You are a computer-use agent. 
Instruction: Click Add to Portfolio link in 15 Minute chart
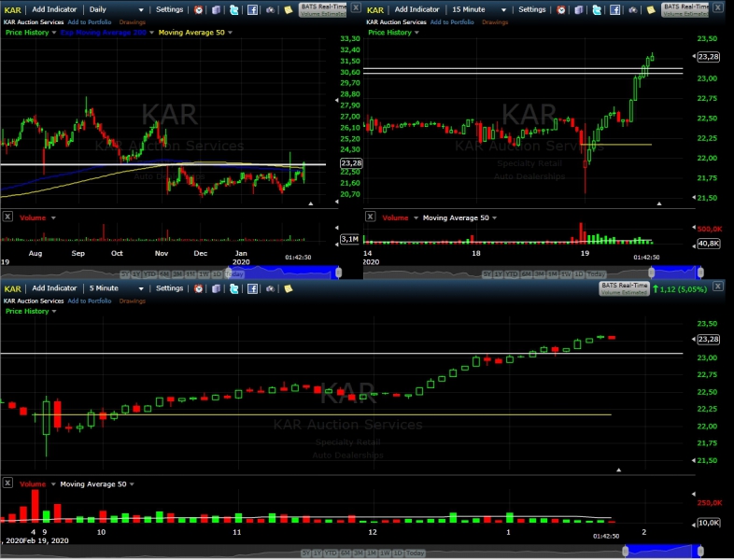click(x=452, y=22)
